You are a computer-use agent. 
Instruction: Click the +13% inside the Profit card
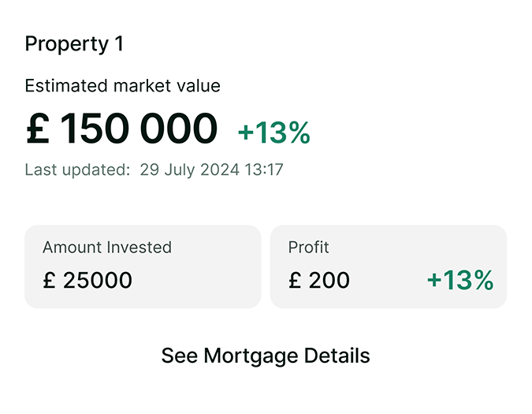click(459, 280)
